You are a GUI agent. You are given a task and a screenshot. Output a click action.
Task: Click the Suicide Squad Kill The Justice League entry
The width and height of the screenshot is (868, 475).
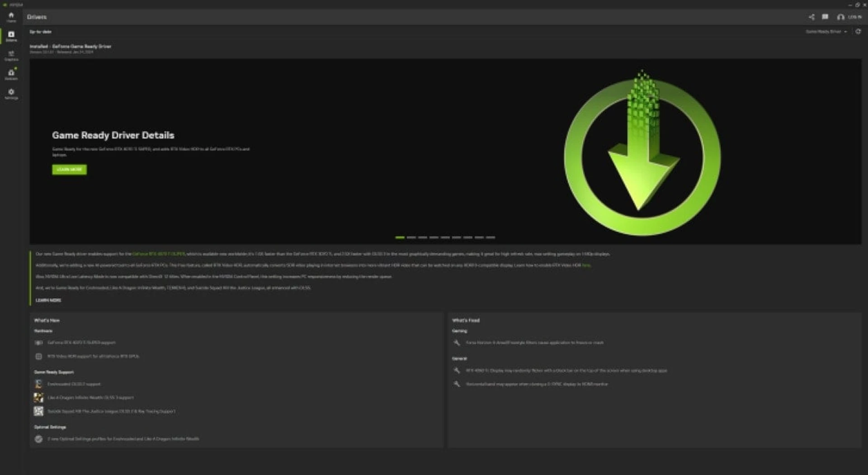click(111, 411)
